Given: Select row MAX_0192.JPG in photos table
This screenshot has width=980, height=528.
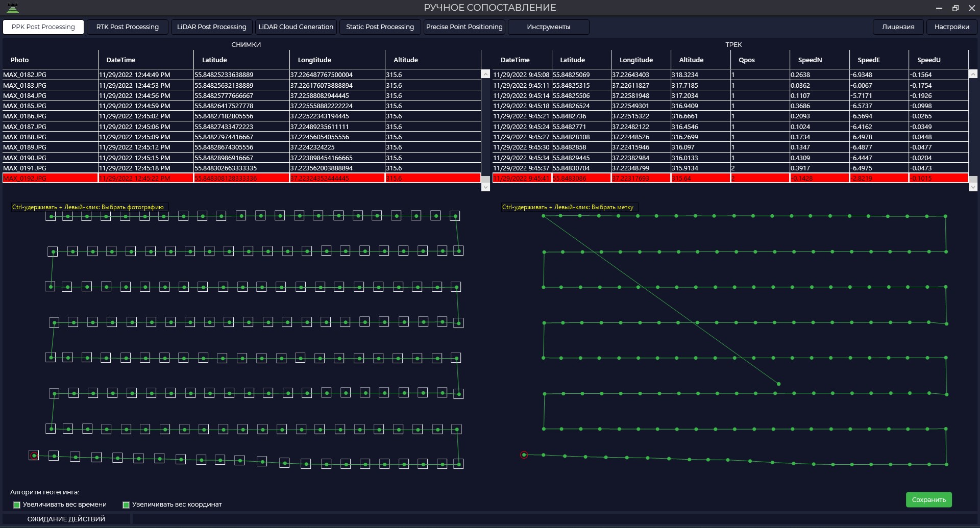Looking at the screenshot, I should (241, 178).
